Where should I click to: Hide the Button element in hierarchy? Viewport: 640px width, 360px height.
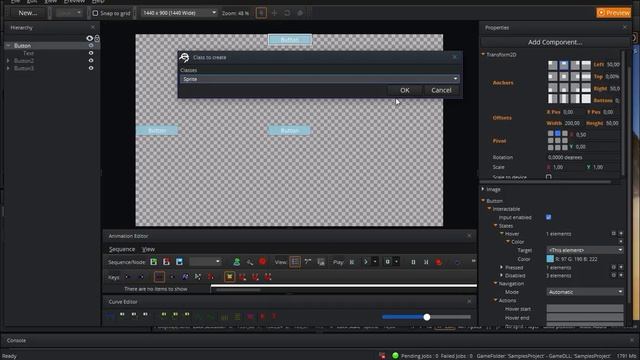(91, 46)
